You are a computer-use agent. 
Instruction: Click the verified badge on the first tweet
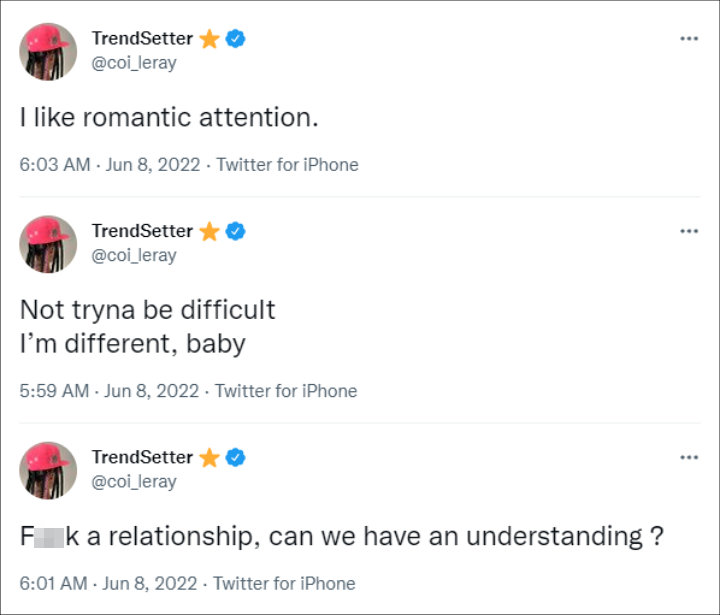(x=236, y=39)
